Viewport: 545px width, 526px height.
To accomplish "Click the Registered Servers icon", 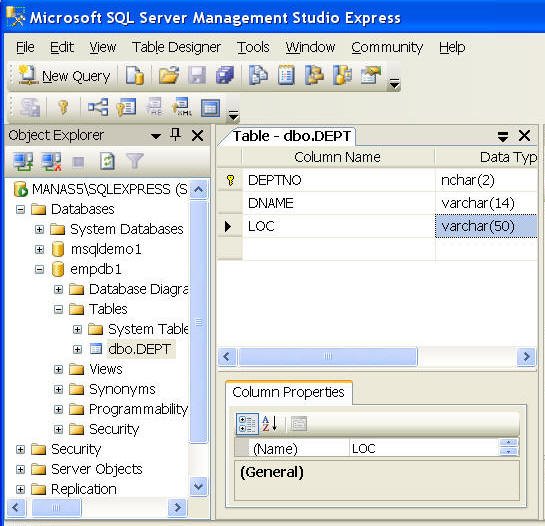I will click(x=258, y=75).
